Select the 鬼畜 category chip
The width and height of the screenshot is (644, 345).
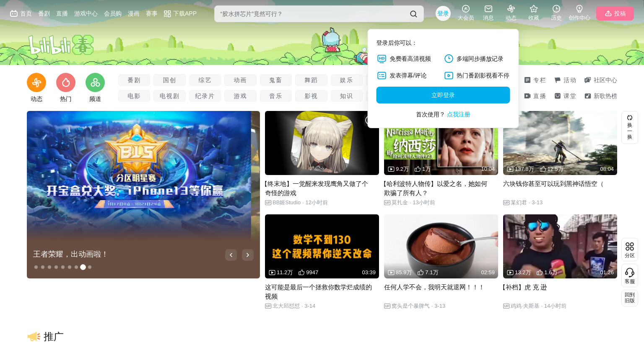coord(276,80)
